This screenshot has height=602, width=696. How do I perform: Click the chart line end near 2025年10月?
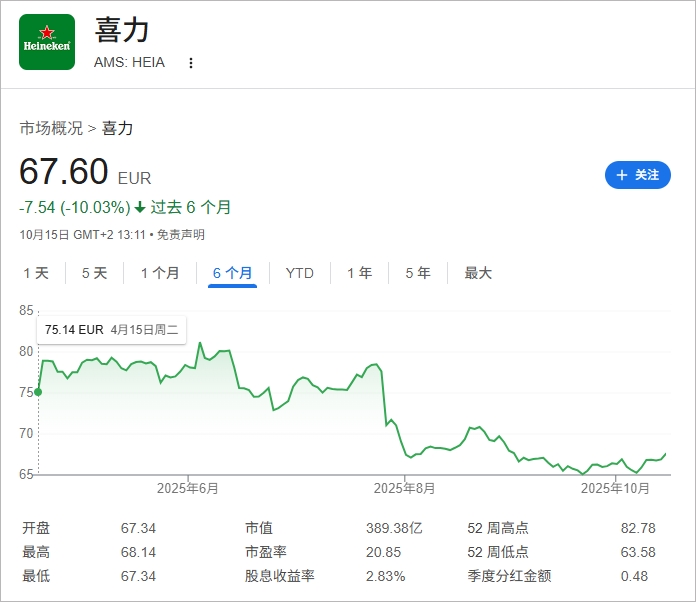(665, 454)
